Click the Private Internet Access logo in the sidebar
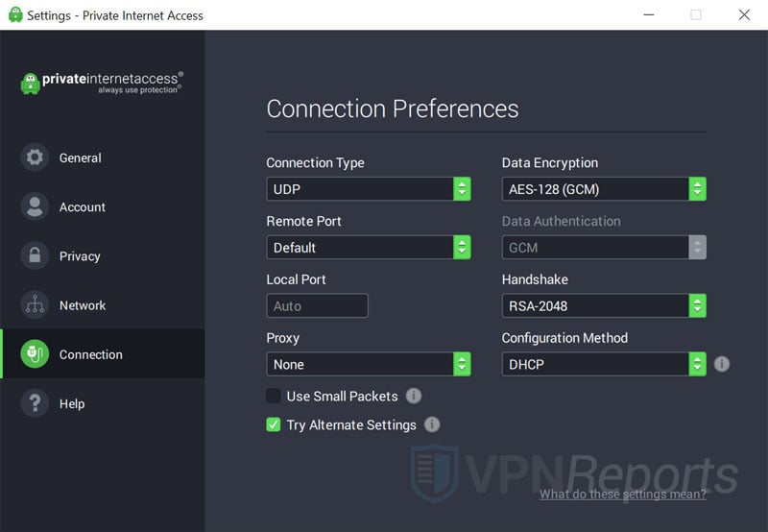 [102, 83]
